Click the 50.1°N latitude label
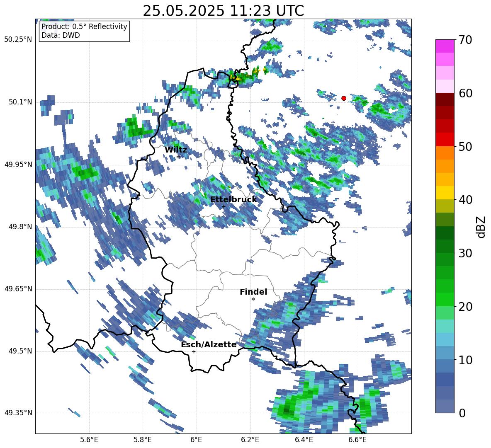The height and width of the screenshot is (448, 491). point(20,102)
